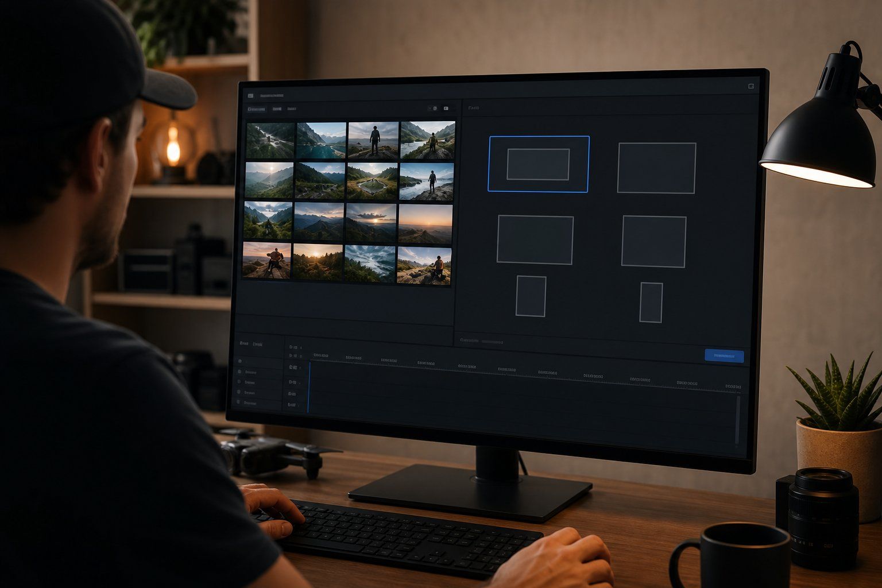Click the small sort icon left of view icons
This screenshot has width=882, height=588.
430,109
